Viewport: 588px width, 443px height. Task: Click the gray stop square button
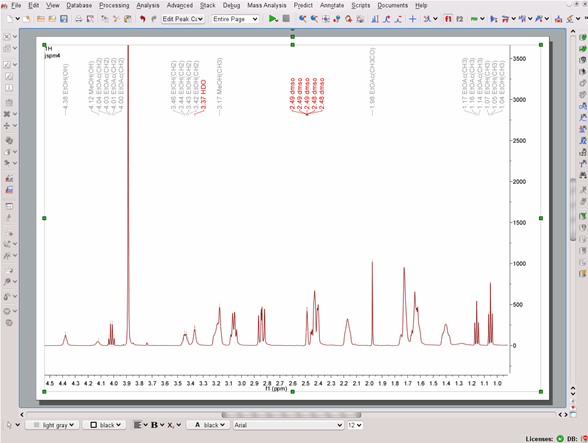286,18
